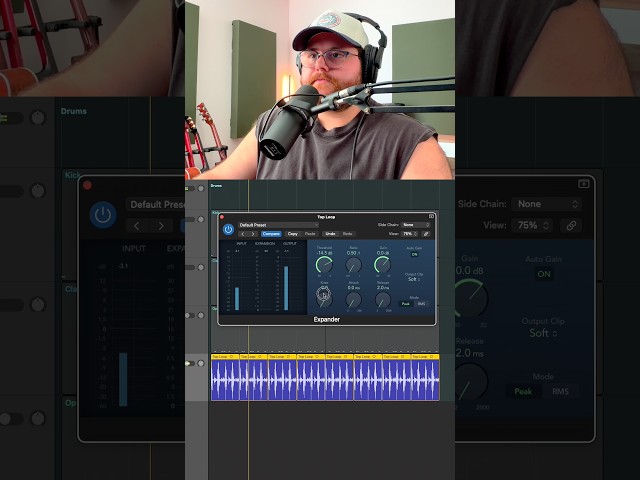Click the Compare button
640x480 pixels.
click(271, 234)
